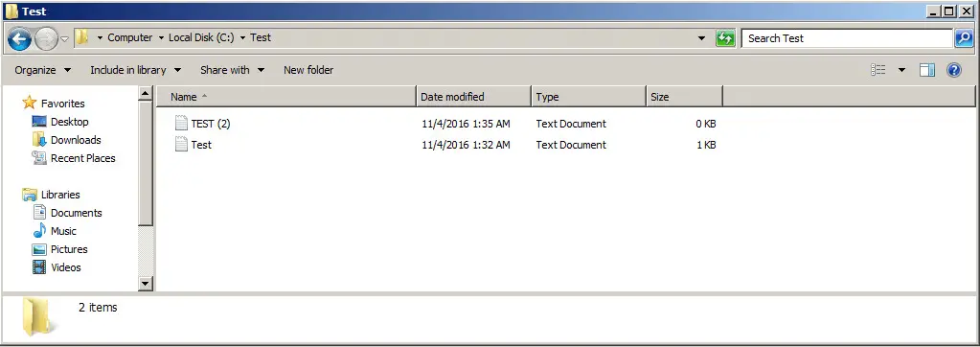The width and height of the screenshot is (980, 347).
Task: Expand the view options arrow
Action: [901, 70]
